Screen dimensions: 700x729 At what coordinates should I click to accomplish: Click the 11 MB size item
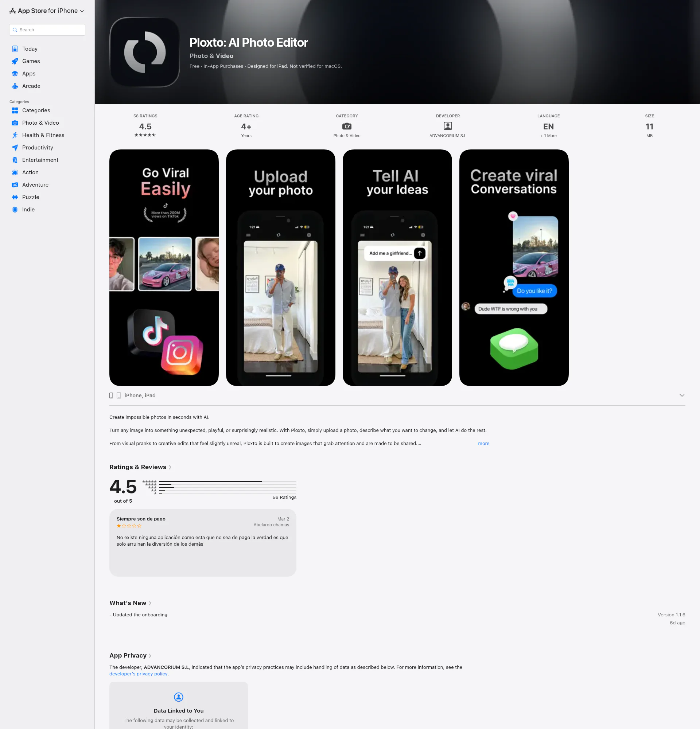(x=649, y=126)
